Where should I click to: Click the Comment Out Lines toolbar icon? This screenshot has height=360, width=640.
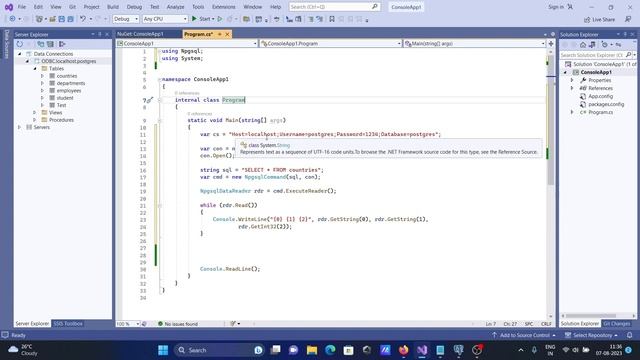click(x=311, y=19)
